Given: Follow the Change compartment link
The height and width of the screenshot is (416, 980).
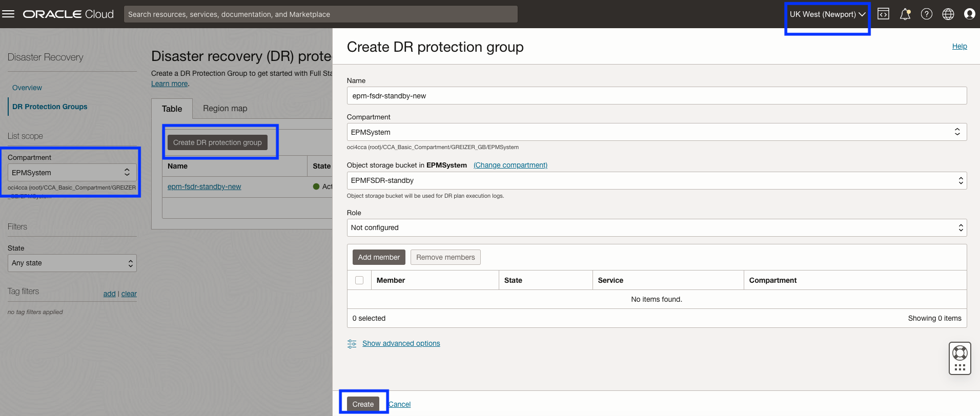Looking at the screenshot, I should coord(511,165).
